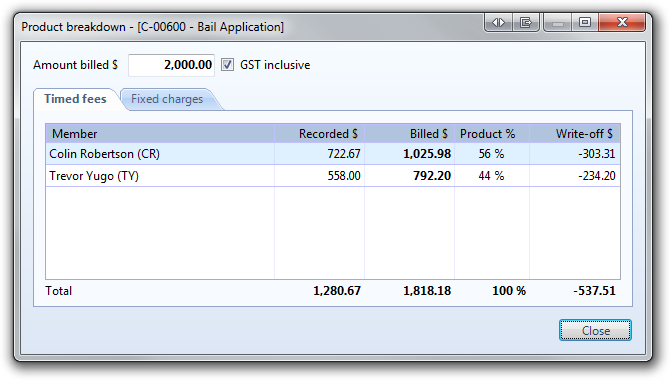Toggle the GST inclusive checkbox
The image size is (671, 381).
tap(227, 65)
